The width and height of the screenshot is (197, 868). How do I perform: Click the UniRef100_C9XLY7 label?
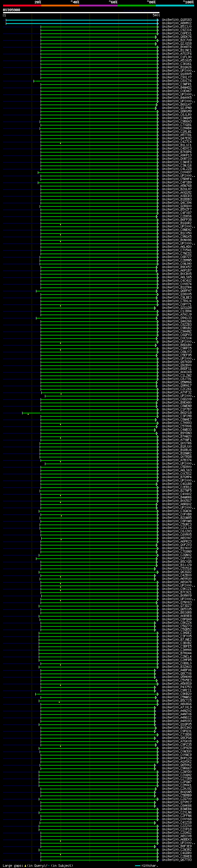point(177,78)
